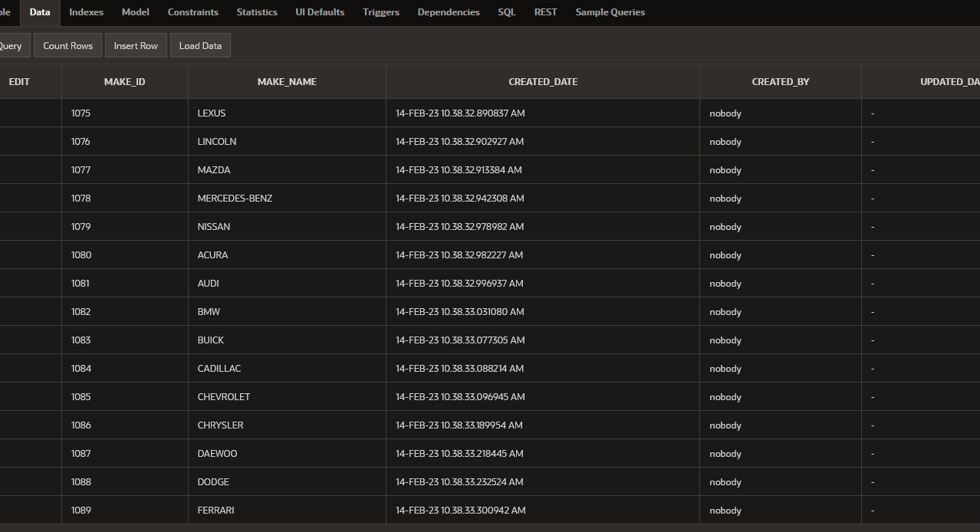980x532 pixels.
Task: Select the MERCEDES-BENZ make name cell
Action: (x=287, y=199)
